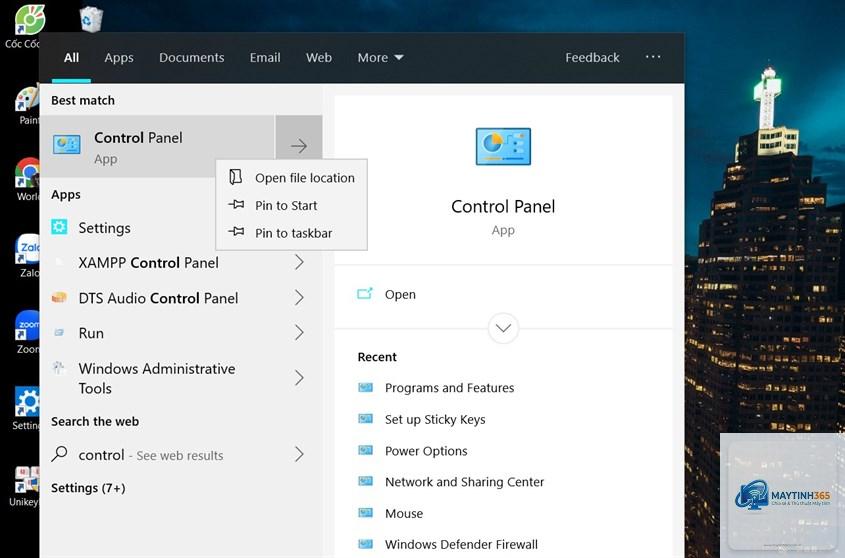Select Open file location from context menu
Viewport: 845px width, 558px height.
pyautogui.click(x=292, y=177)
